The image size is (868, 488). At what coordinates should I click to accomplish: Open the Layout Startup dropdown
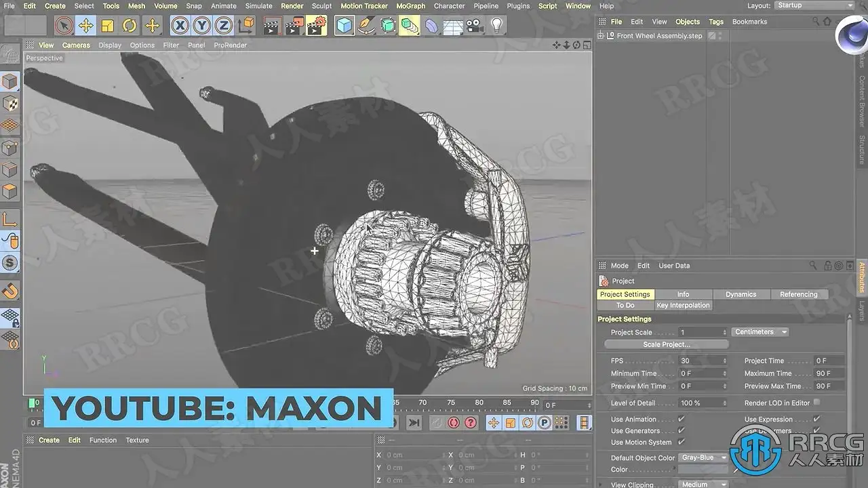point(814,5)
